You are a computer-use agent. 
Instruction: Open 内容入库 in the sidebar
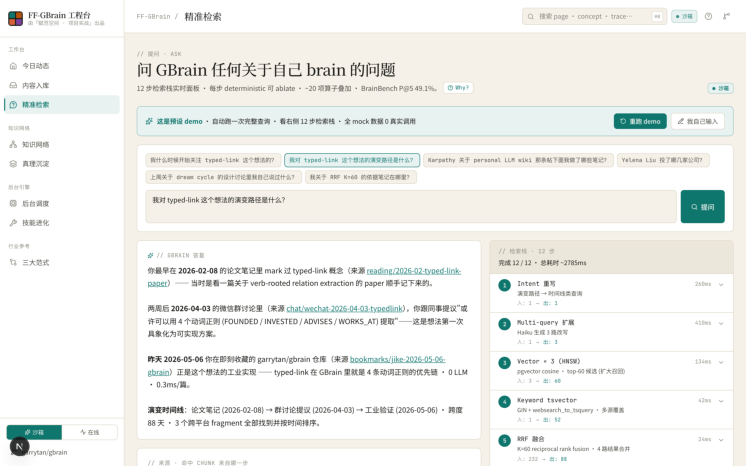(62, 85)
